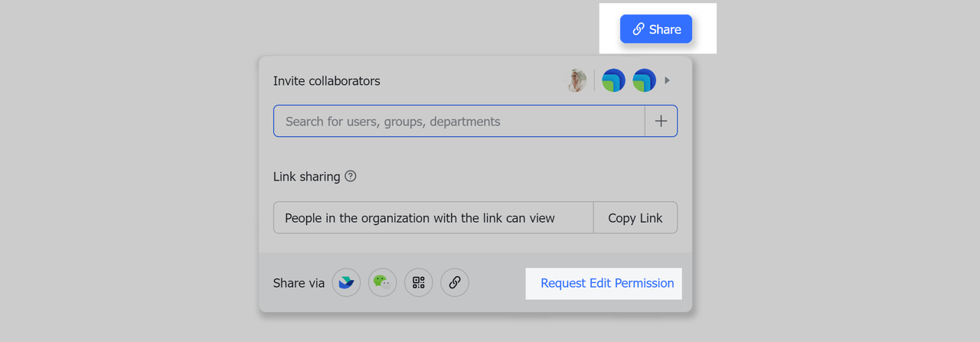Click Request Edit Permission link
Screen dimensions: 980x342
click(606, 283)
